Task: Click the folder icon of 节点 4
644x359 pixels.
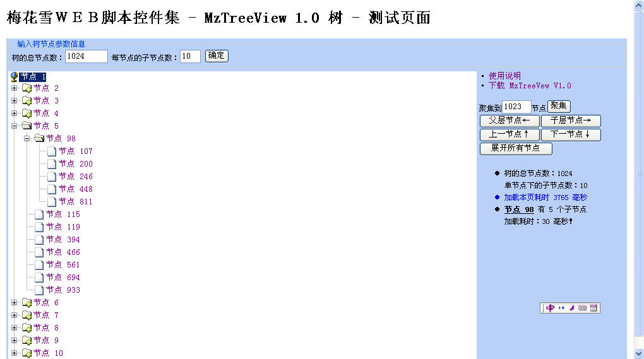Action: coord(27,114)
